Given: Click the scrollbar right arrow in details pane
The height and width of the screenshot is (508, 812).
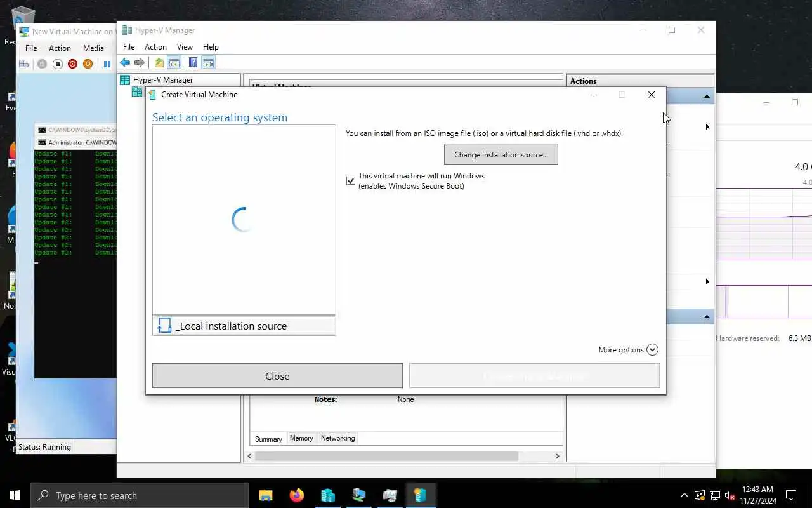Looking at the screenshot, I should [558, 456].
